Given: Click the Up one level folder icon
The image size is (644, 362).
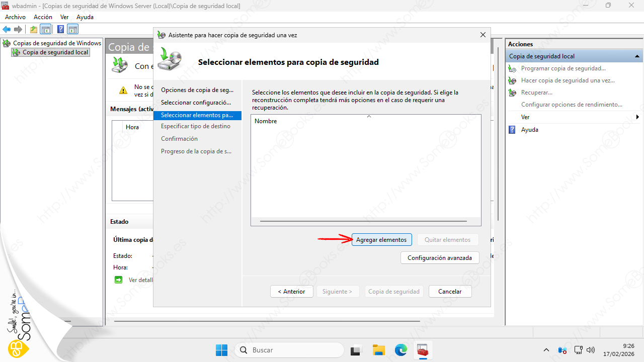Looking at the screenshot, I should [34, 29].
